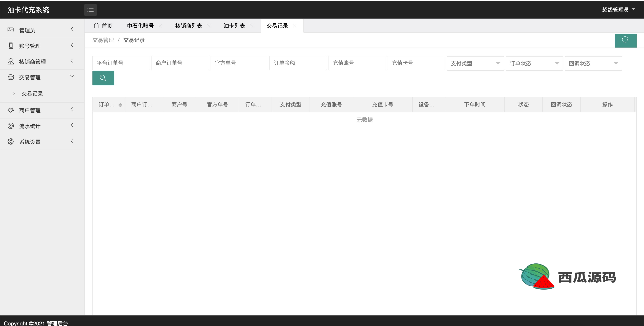Click the 交易管理 breadcrumb link
The width and height of the screenshot is (644, 326).
(103, 40)
